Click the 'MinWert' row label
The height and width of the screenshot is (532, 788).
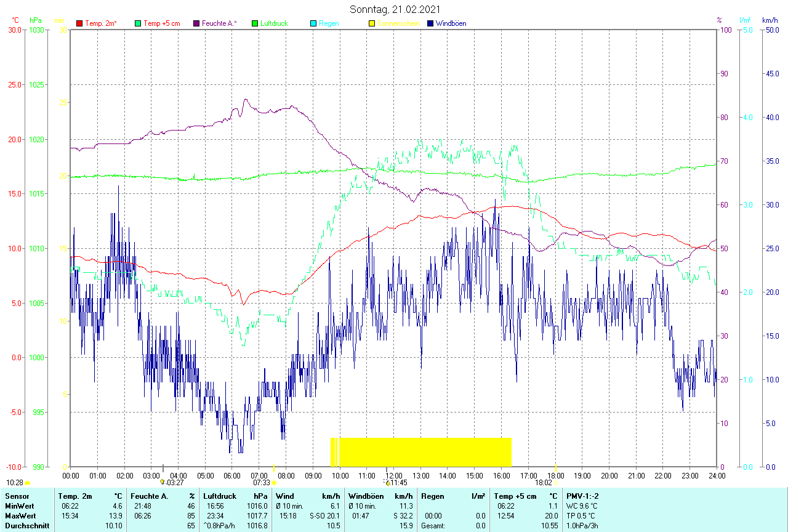coord(19,506)
